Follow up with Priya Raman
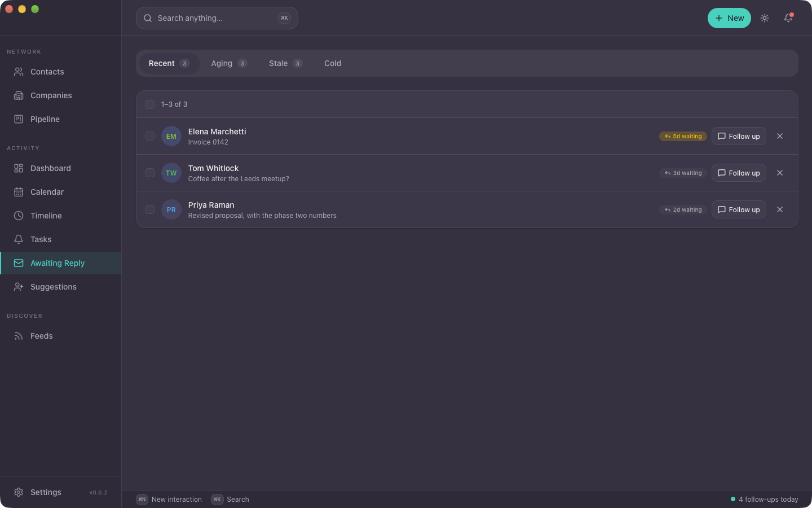812x508 pixels. 739,209
